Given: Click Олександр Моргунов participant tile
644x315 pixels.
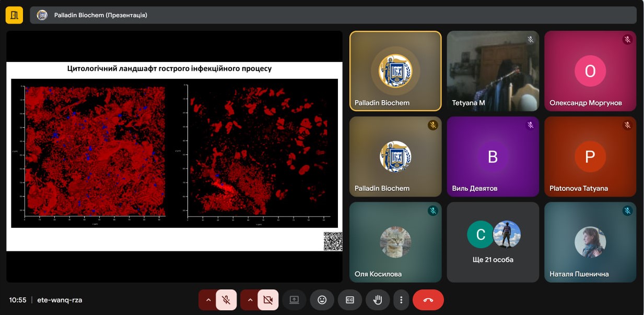Looking at the screenshot, I should click(x=590, y=71).
